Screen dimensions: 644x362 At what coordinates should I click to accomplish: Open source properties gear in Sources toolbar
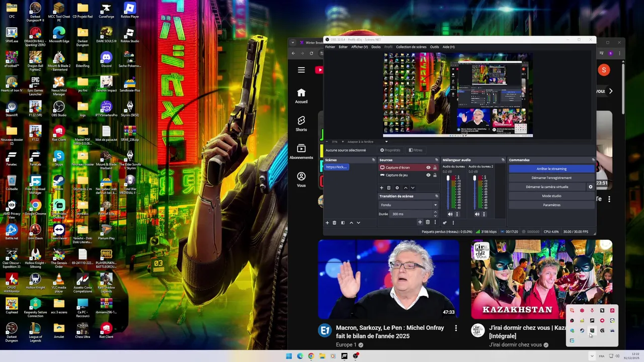tap(397, 188)
